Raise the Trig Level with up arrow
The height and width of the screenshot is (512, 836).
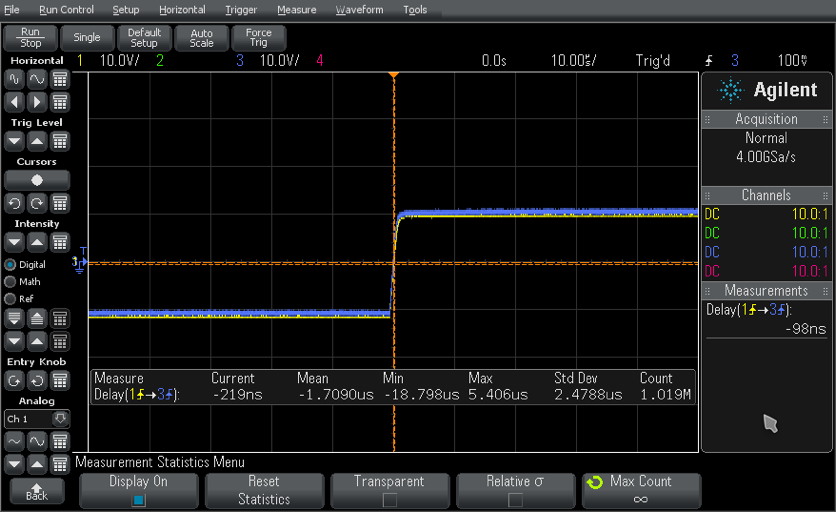[x=37, y=141]
